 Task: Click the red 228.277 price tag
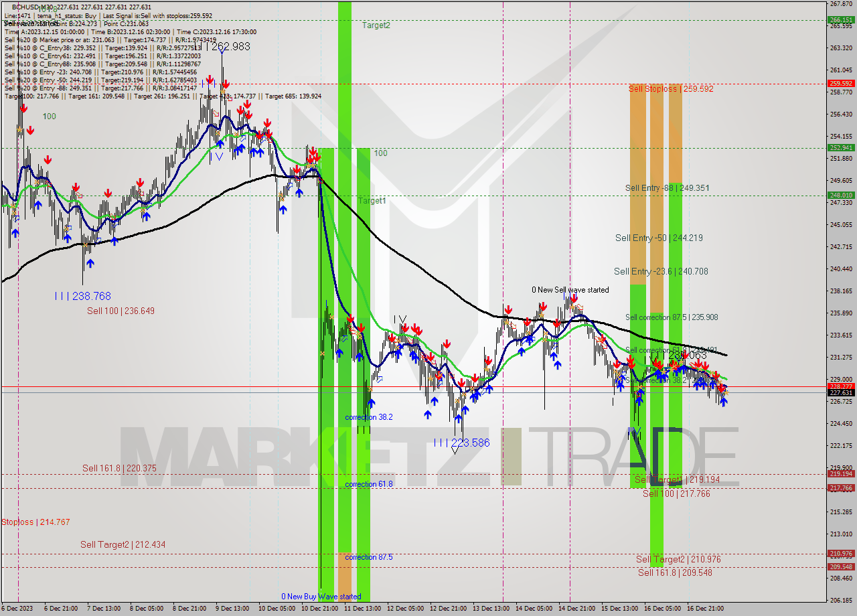pos(842,386)
